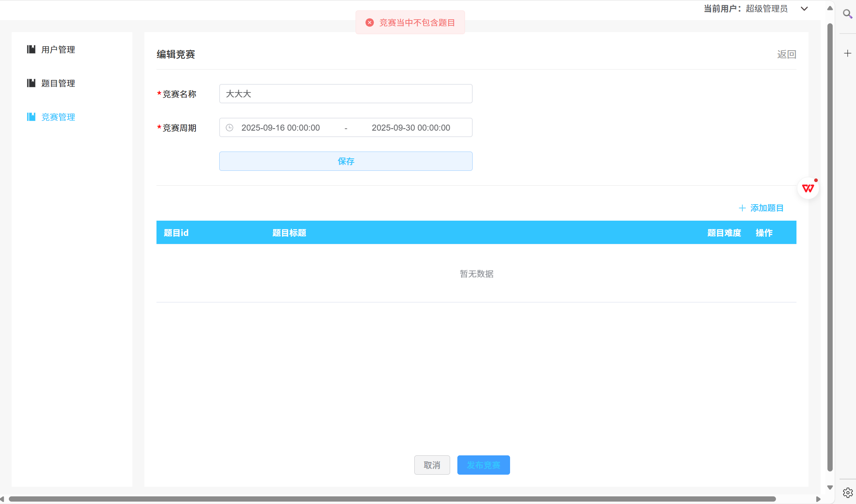Screen dimensions: 856x504
Task: Open the settings gear at bottom right
Action: [847, 492]
